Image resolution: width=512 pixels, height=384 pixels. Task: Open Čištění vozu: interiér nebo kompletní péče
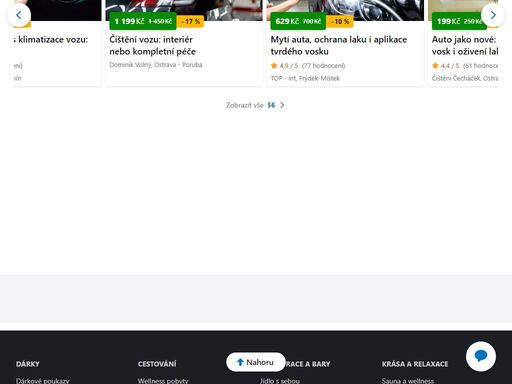click(152, 45)
